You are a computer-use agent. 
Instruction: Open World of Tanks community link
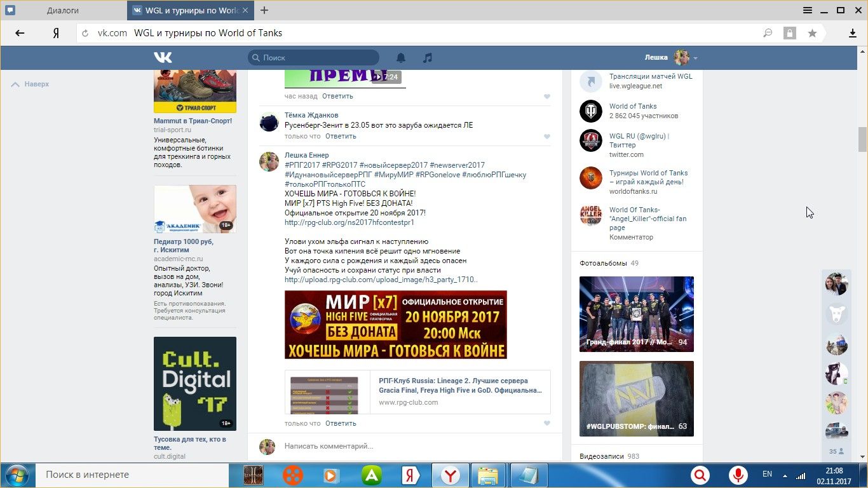633,106
